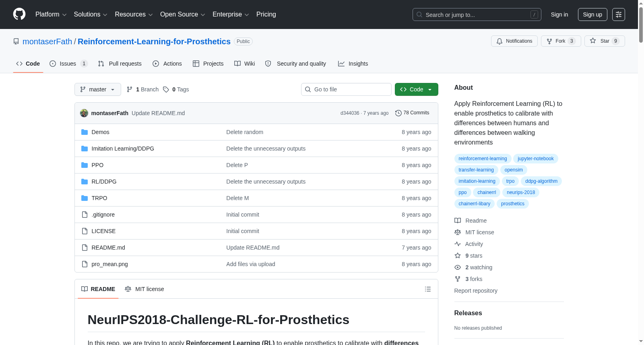This screenshot has width=644, height=345.
Task: Click montaserFath's avatar in commit bar
Action: tap(84, 113)
